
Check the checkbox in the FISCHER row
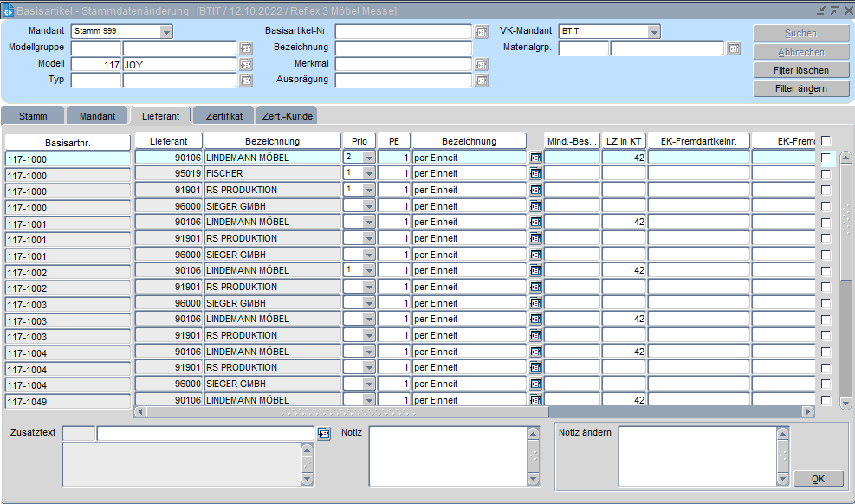(826, 174)
